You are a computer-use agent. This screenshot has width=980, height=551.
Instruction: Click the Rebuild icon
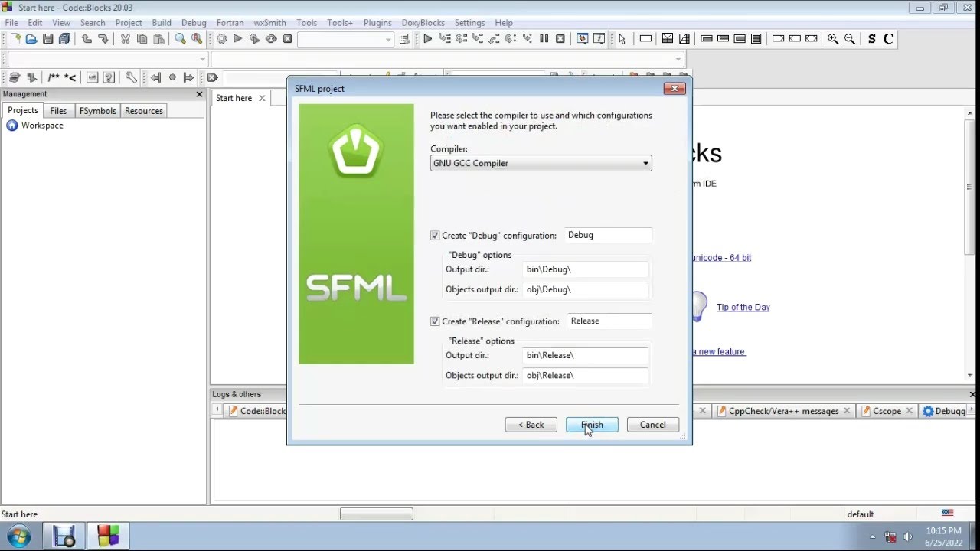coord(271,39)
